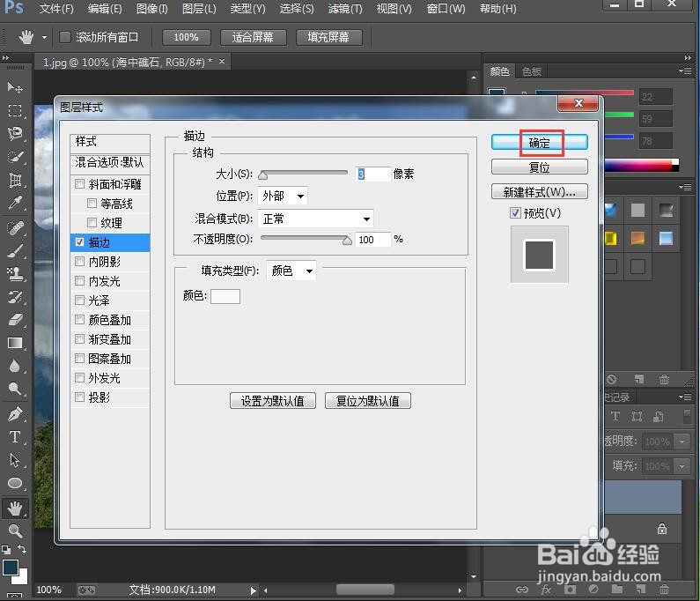Viewport: 700px width, 601px height.
Task: Collapse the right panel dock arrows
Action: pyautogui.click(x=688, y=57)
